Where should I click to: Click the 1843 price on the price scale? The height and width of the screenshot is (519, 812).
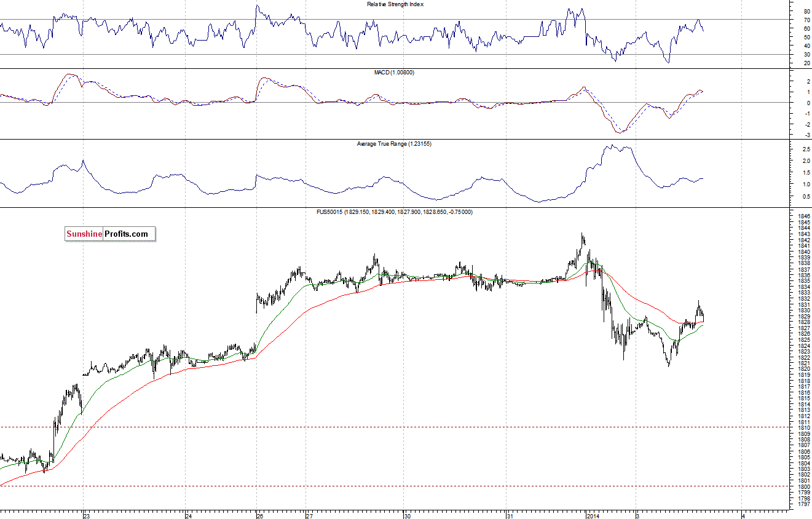pos(804,234)
